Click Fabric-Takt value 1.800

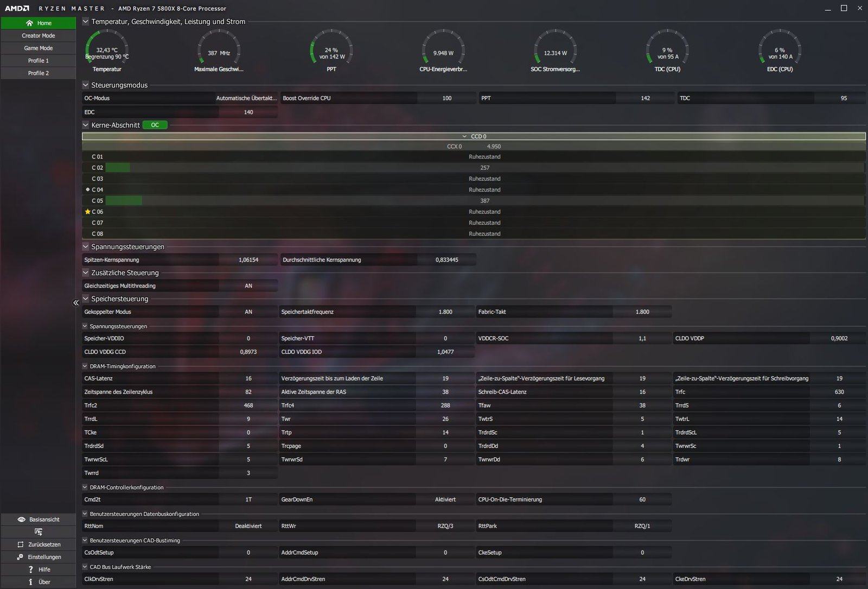click(x=642, y=312)
